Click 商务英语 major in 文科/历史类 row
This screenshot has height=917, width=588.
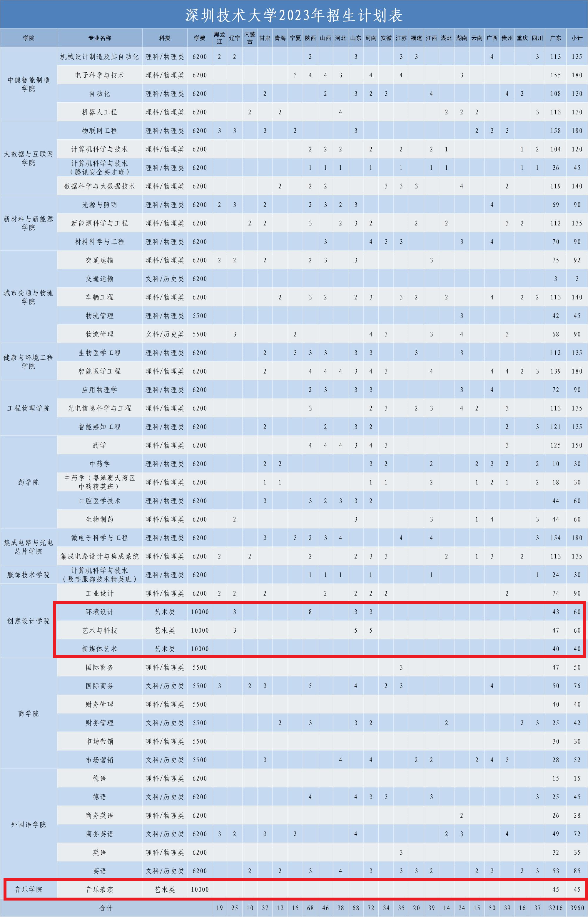100,834
